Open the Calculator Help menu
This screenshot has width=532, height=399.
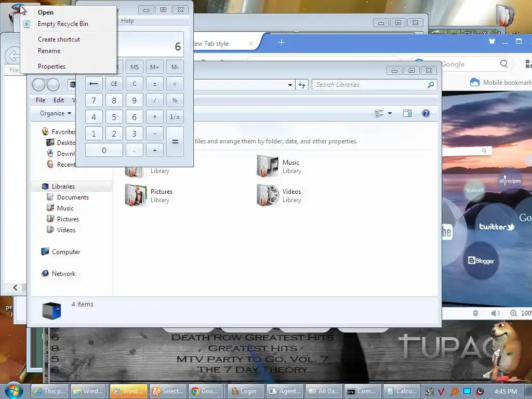(x=128, y=21)
